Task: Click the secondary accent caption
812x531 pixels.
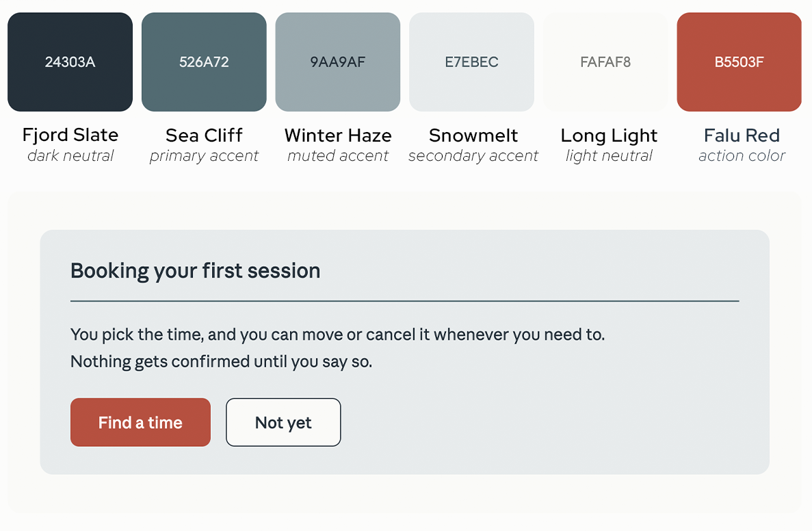Action: [473, 156]
